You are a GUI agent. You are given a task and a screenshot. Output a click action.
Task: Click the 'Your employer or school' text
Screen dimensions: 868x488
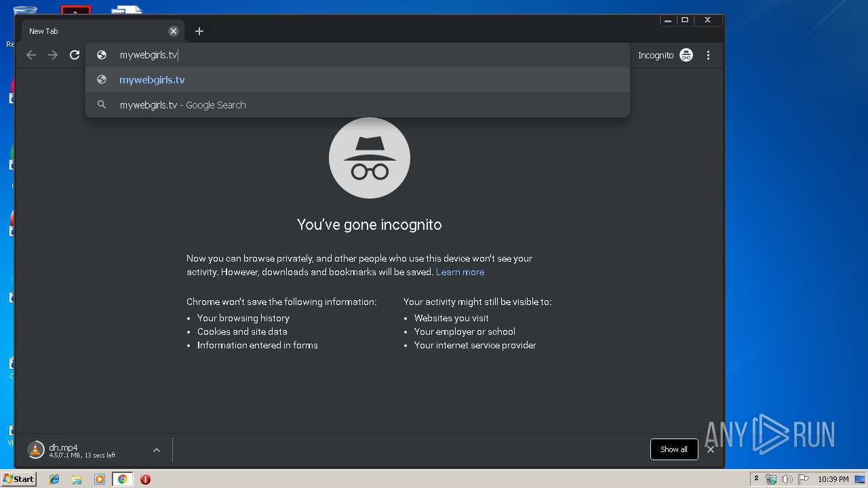(465, 331)
